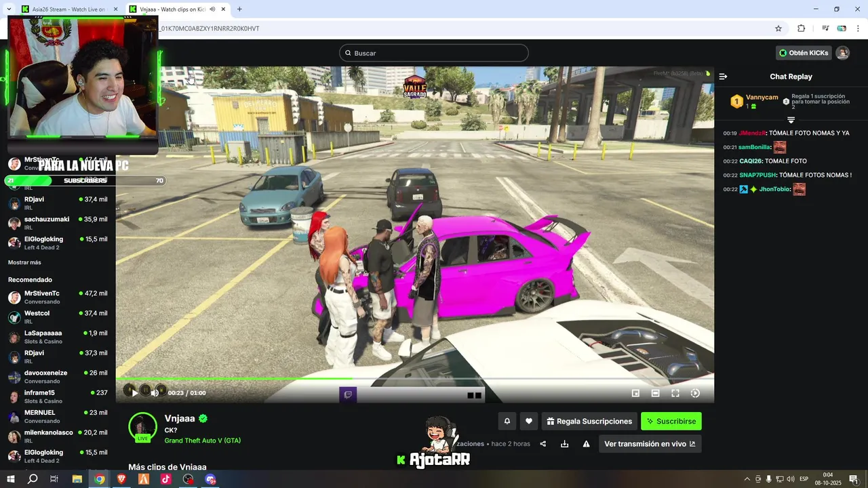Open the user profile avatar menu
868x488 pixels.
coord(842,53)
